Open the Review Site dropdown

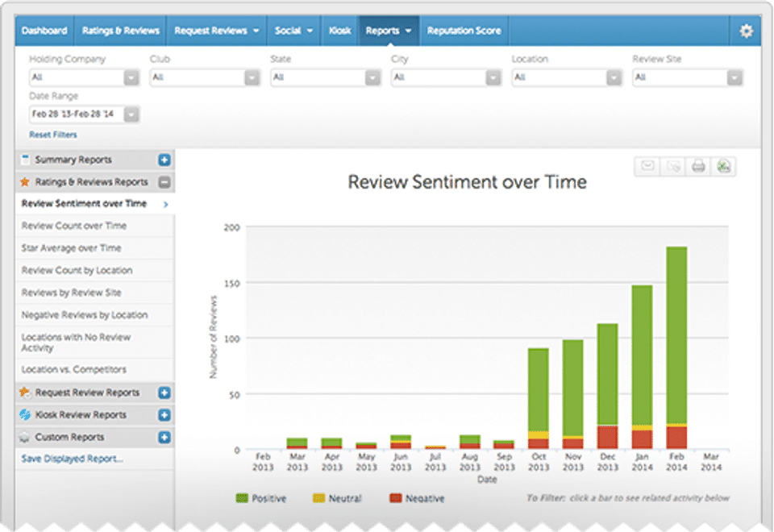pos(687,77)
